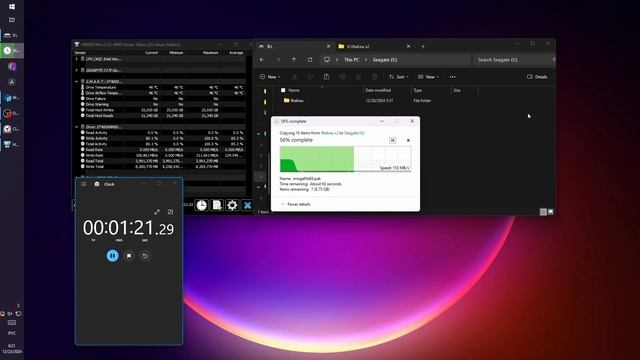Open the Sort dropdown menu

pyautogui.click(x=398, y=77)
